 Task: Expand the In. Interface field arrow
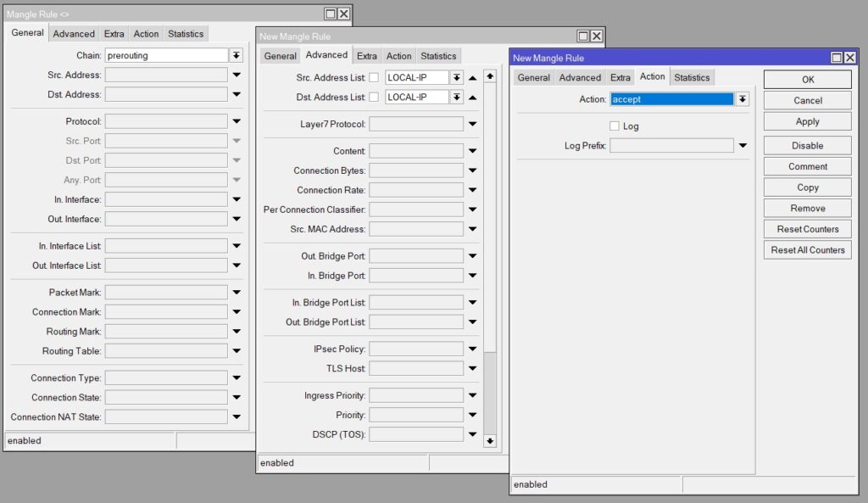click(x=236, y=200)
